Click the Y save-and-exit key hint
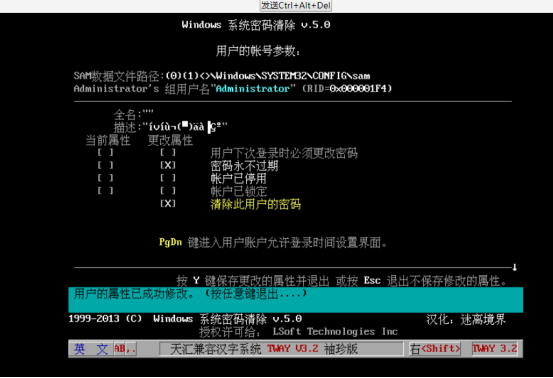 click(196, 281)
